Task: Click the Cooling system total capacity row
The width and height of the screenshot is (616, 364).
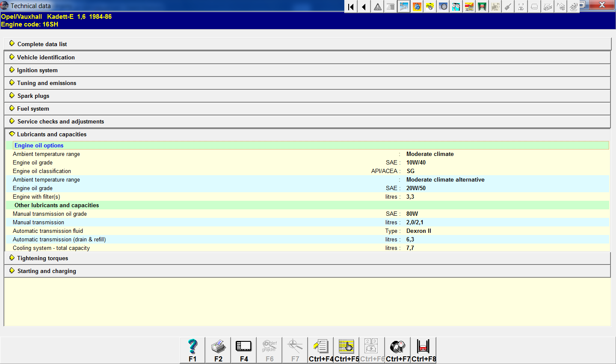Action: tap(51, 248)
